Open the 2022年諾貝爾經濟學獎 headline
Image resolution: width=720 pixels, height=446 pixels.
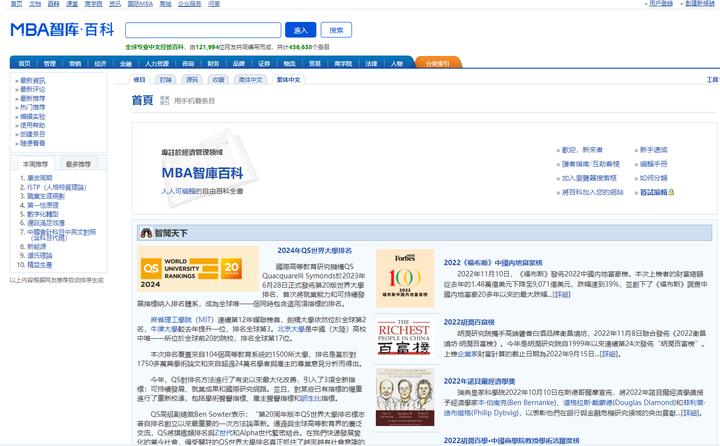(479, 381)
